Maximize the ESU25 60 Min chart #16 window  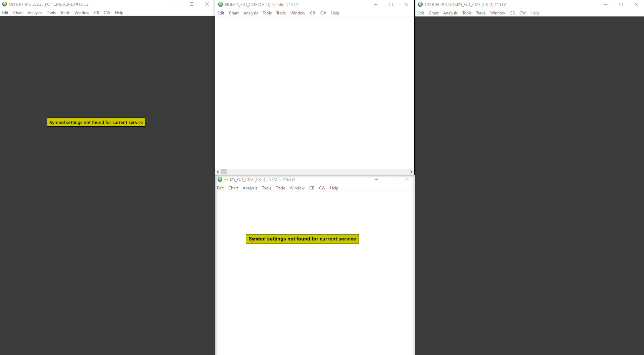tap(392, 180)
